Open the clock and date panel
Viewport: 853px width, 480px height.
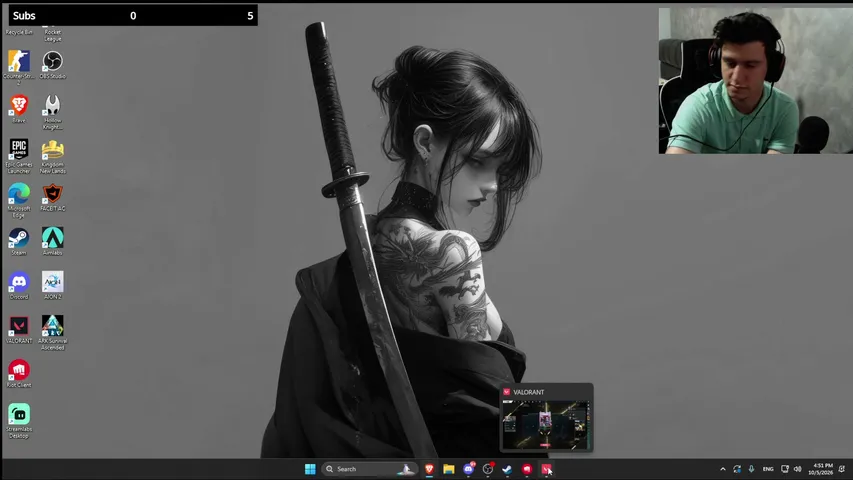[x=820, y=469]
